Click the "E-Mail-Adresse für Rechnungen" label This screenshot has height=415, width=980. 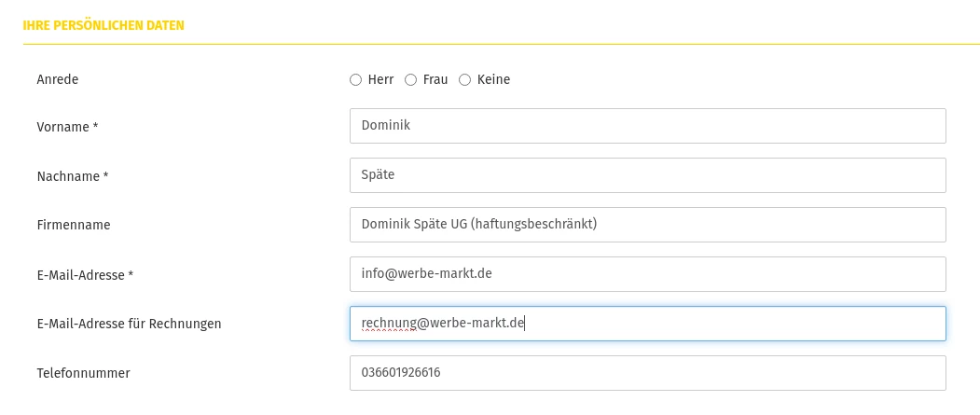click(x=129, y=325)
